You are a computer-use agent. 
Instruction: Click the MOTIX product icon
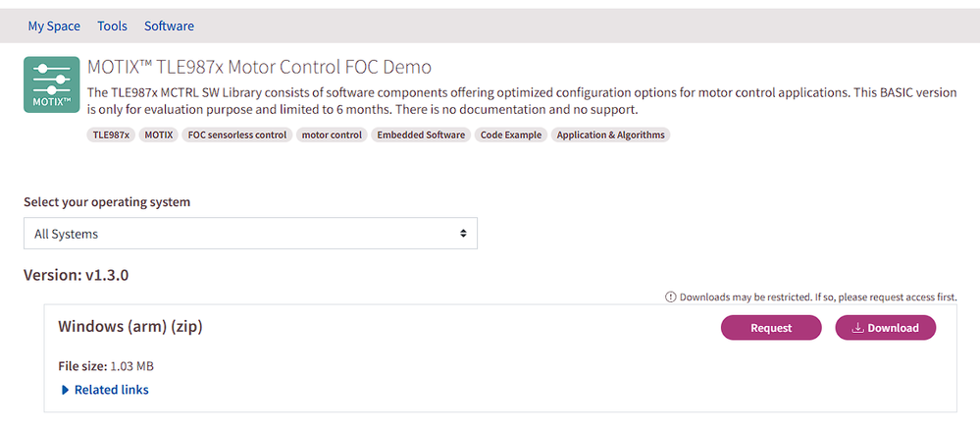pos(52,84)
